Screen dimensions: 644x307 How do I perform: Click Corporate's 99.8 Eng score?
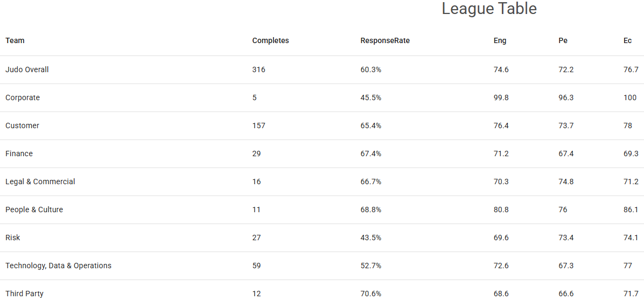click(x=501, y=97)
